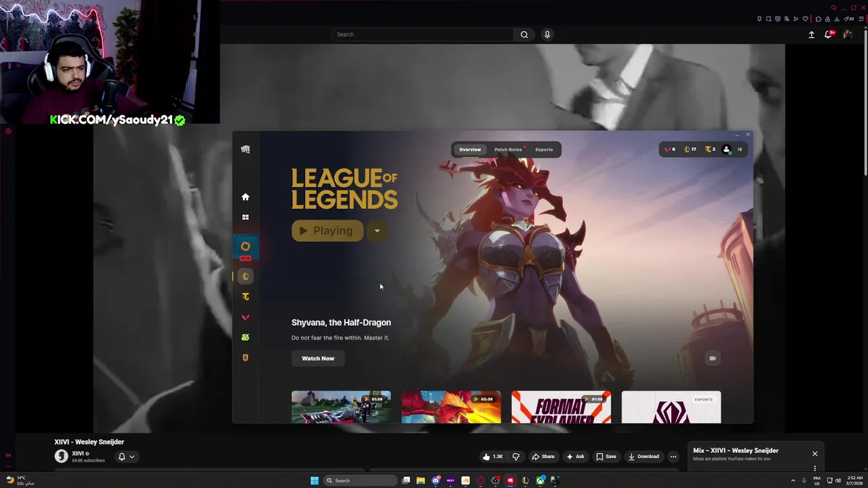Screen dimensions: 868x488
Task: Open the Esports-tagged card thumbnail
Action: (671, 407)
